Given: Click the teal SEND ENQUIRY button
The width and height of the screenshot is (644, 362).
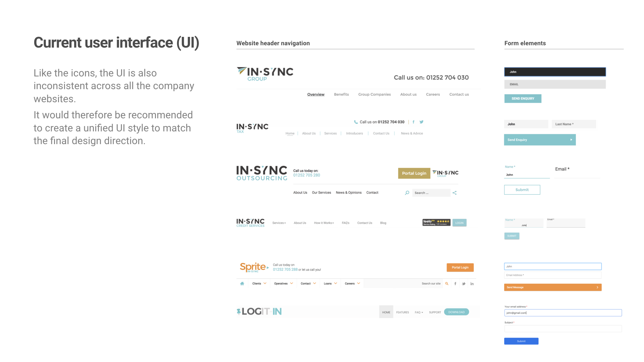Looking at the screenshot, I should (523, 99).
